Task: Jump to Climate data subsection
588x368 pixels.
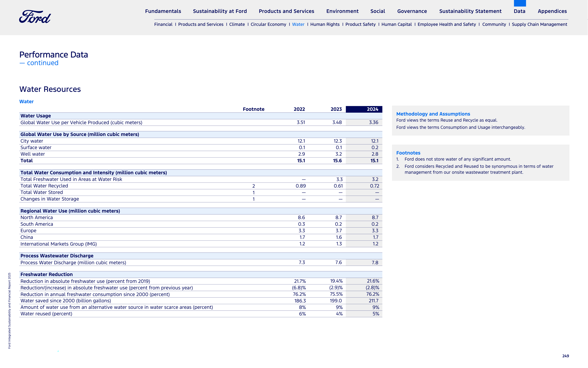Action: click(x=237, y=24)
